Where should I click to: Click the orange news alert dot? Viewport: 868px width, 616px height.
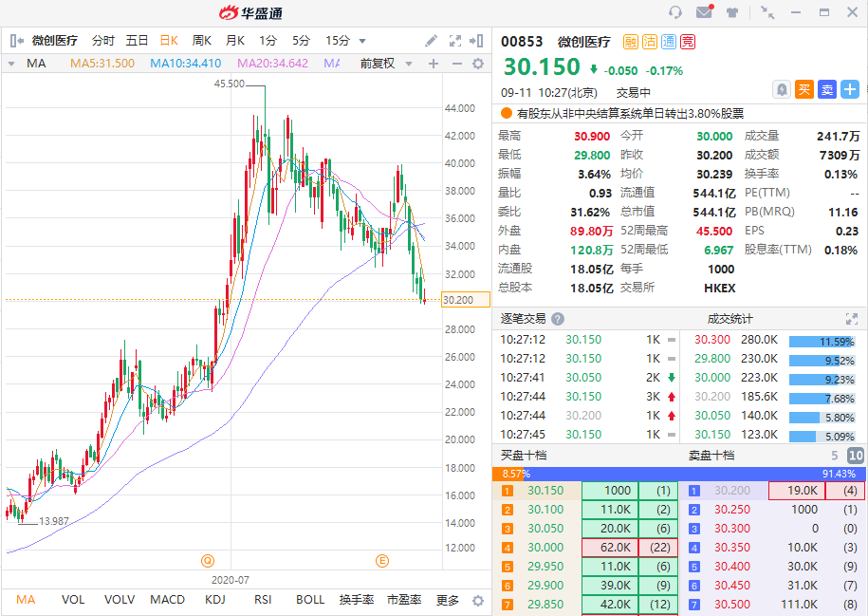(x=506, y=114)
